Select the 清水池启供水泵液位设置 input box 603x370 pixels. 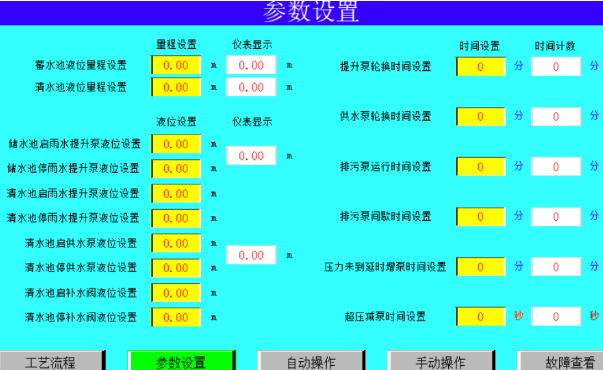176,243
